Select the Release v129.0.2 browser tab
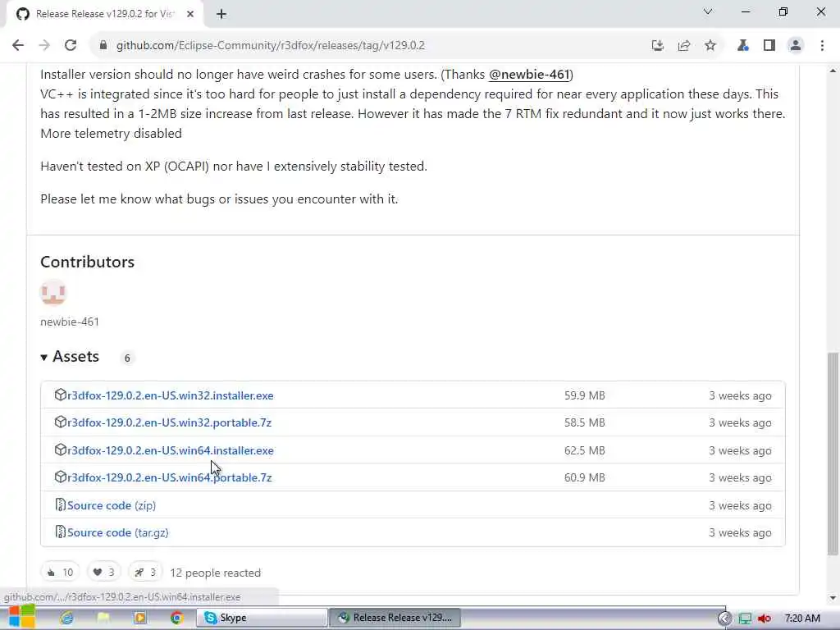The height and width of the screenshot is (630, 840). pos(104,15)
